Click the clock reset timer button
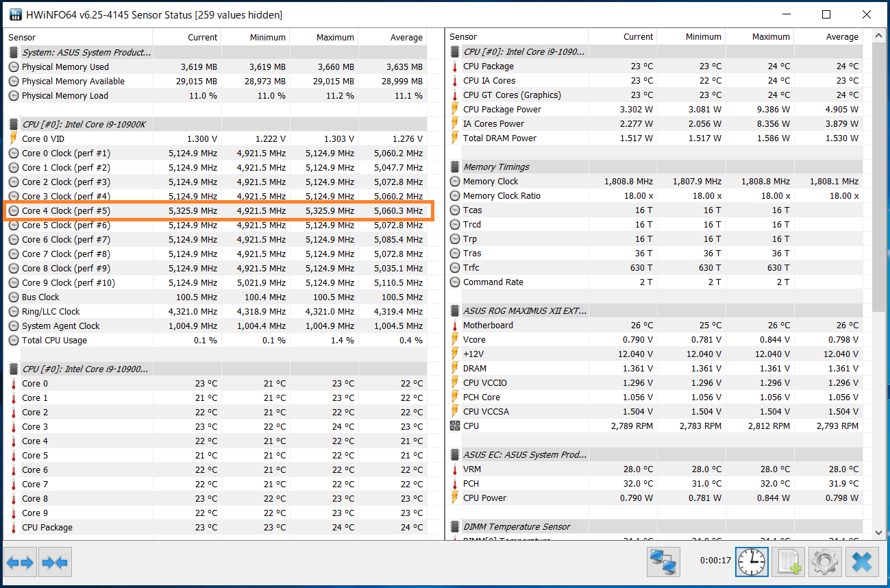 [x=752, y=563]
